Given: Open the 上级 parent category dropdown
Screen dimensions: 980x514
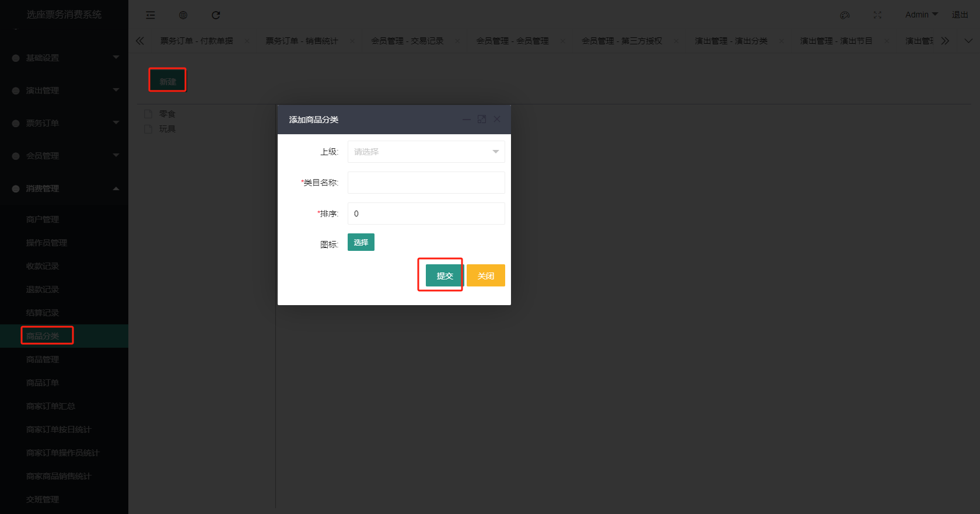Looking at the screenshot, I should 426,152.
